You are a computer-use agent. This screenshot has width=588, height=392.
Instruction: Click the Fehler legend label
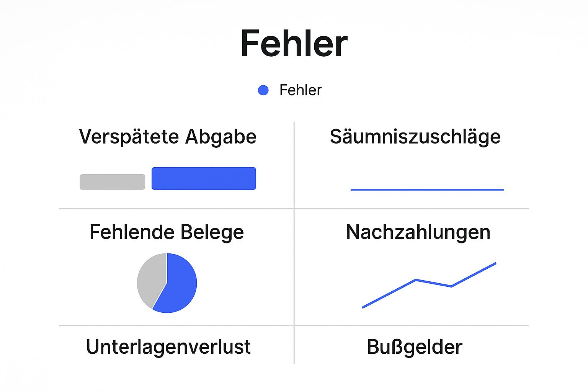[301, 90]
